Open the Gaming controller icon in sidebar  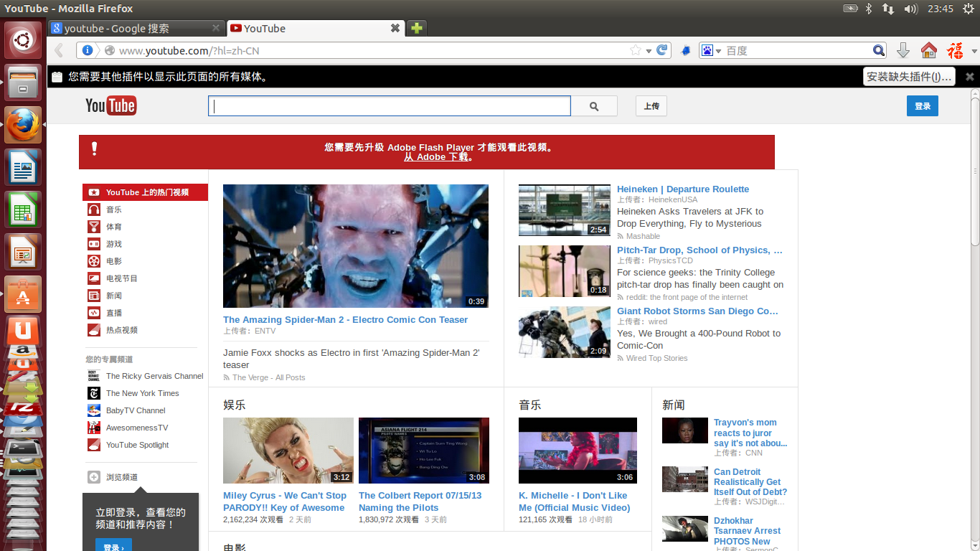[x=94, y=244]
